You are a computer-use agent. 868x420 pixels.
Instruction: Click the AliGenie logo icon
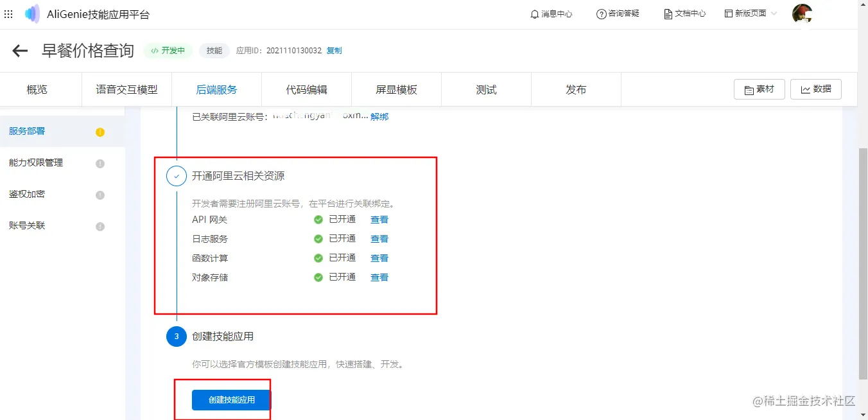tap(32, 13)
